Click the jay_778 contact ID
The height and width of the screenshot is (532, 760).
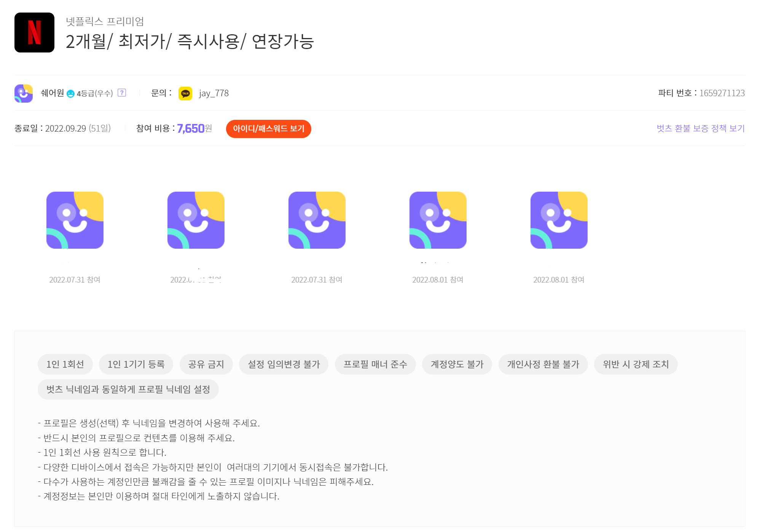tap(214, 93)
